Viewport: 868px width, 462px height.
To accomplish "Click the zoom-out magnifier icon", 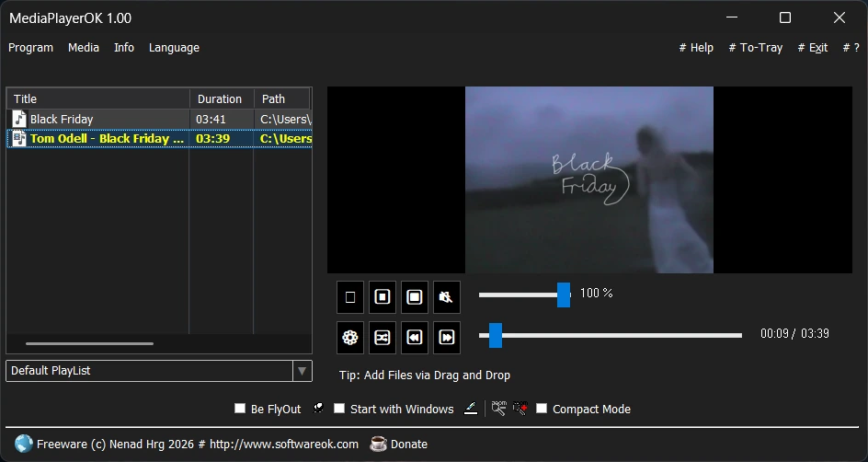I will pos(498,409).
